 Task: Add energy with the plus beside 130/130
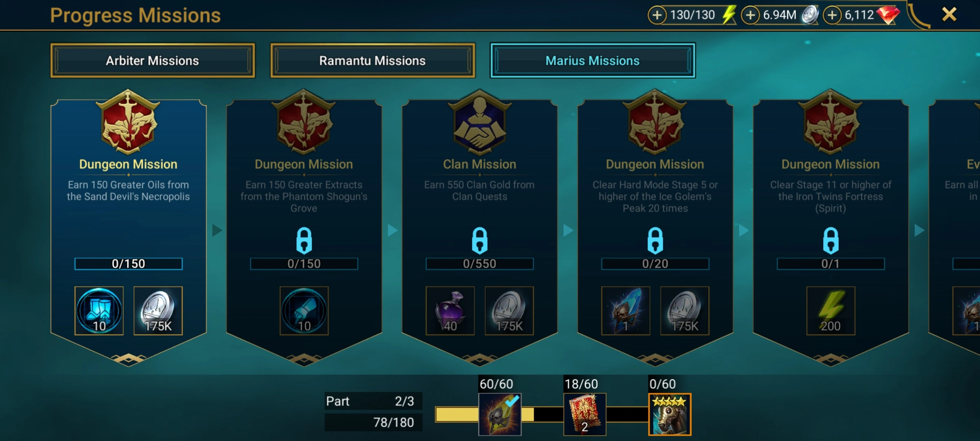click(x=657, y=16)
